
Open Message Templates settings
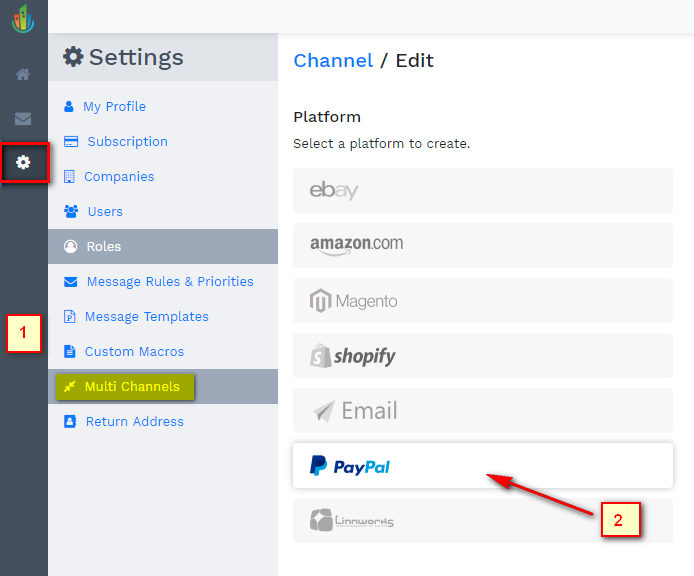coord(147,317)
